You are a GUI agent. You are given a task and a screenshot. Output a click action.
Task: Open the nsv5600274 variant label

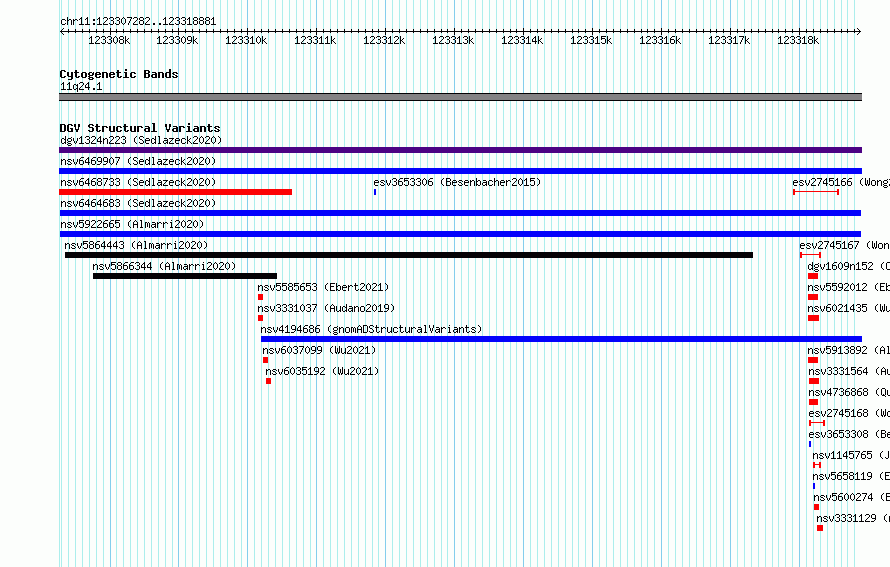[851, 497]
